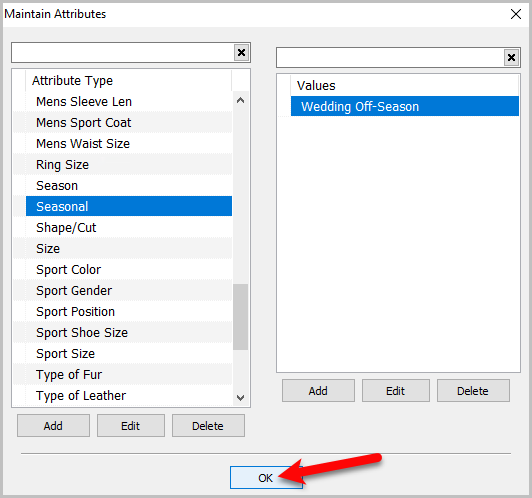
Task: Click the values search box
Action: [x=390, y=58]
